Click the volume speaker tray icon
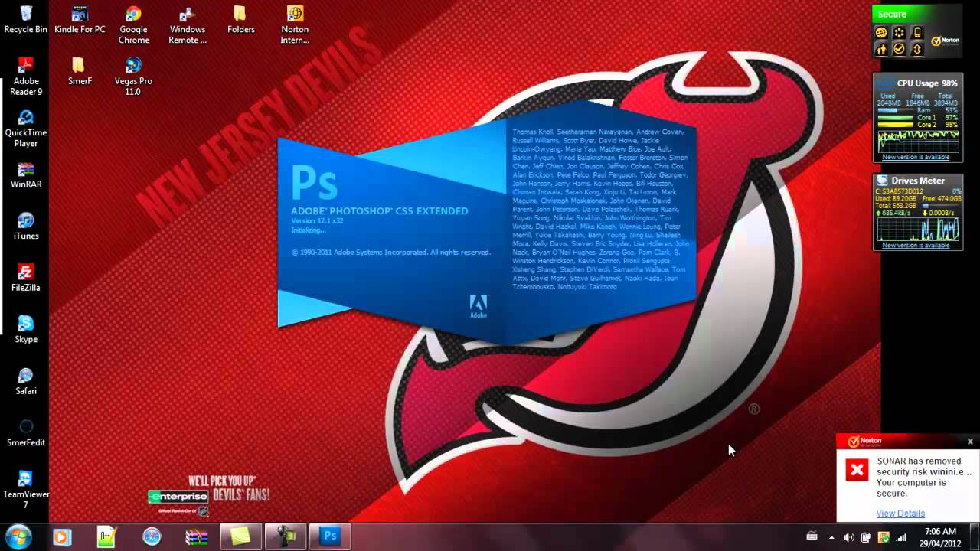980x551 pixels. (849, 537)
